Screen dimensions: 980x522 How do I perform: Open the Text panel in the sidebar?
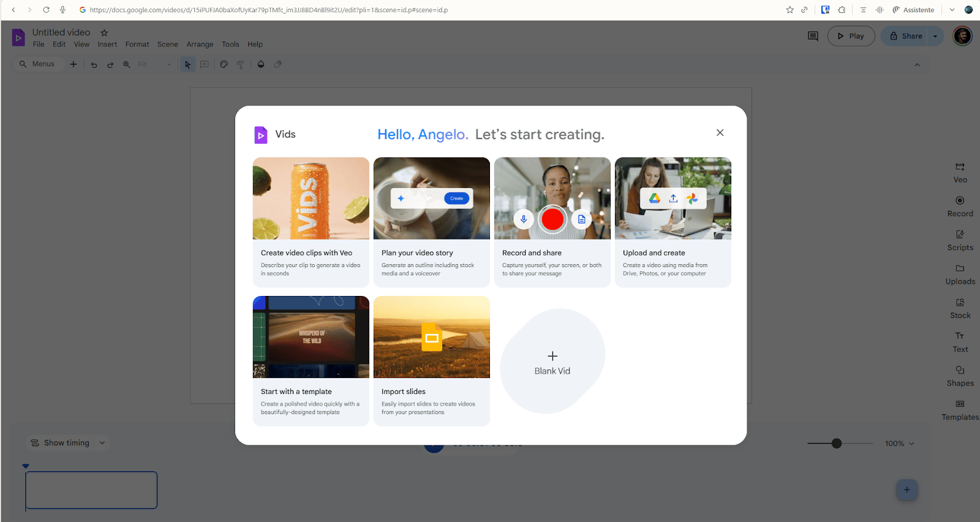pos(960,342)
